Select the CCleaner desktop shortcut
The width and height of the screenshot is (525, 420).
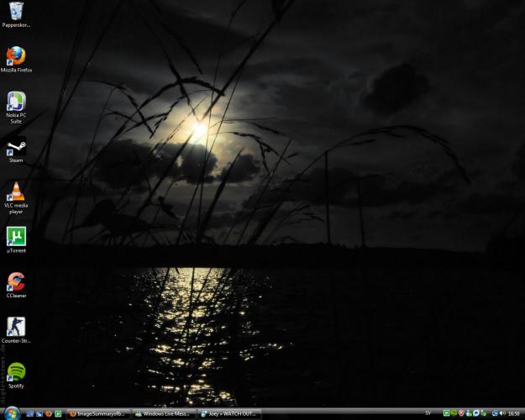(x=16, y=285)
